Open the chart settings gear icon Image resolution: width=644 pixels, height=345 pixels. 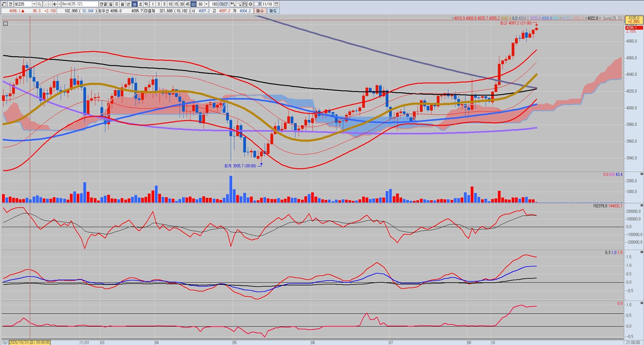coord(251,4)
